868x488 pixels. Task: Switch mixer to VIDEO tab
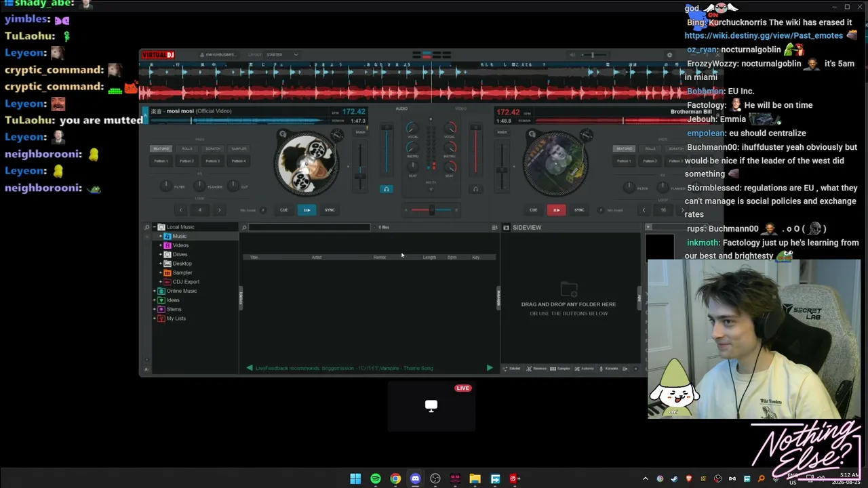460,108
